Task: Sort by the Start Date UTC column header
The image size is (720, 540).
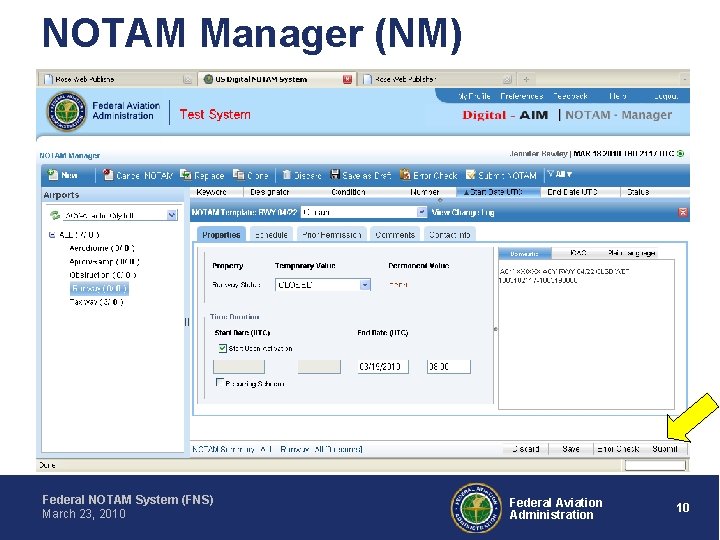Action: 496,192
